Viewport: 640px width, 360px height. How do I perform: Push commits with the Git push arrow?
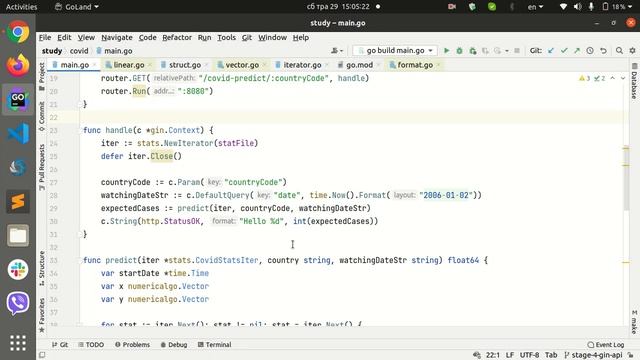click(x=577, y=51)
